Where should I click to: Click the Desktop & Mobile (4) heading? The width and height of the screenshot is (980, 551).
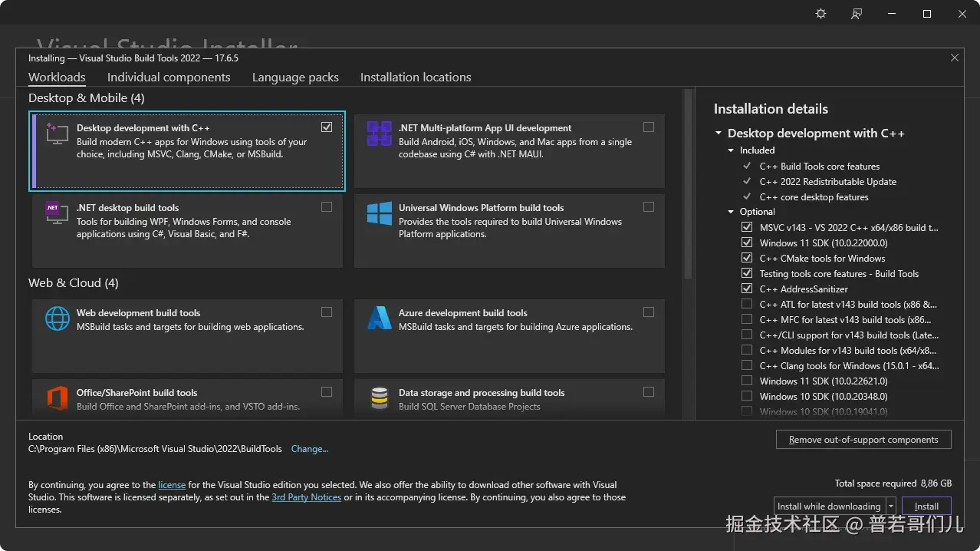[87, 98]
